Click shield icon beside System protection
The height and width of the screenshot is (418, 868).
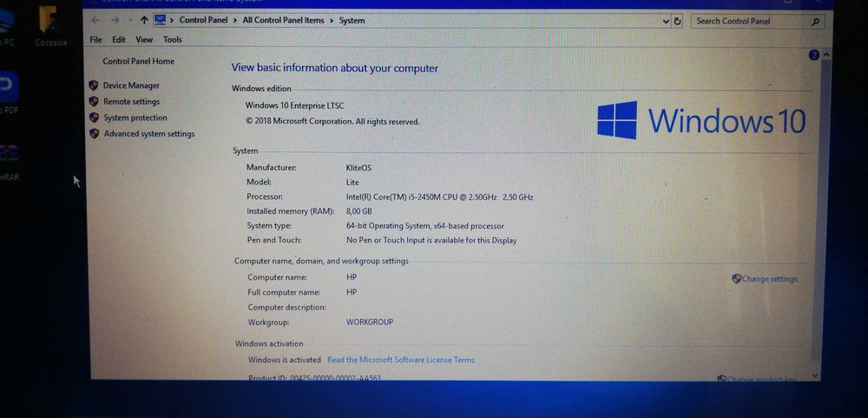pos(94,117)
